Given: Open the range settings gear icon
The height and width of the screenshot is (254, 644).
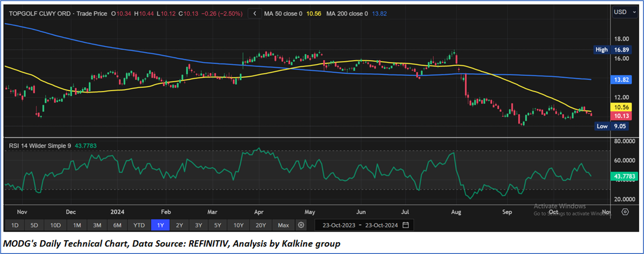Looking at the screenshot, I should 301,225.
